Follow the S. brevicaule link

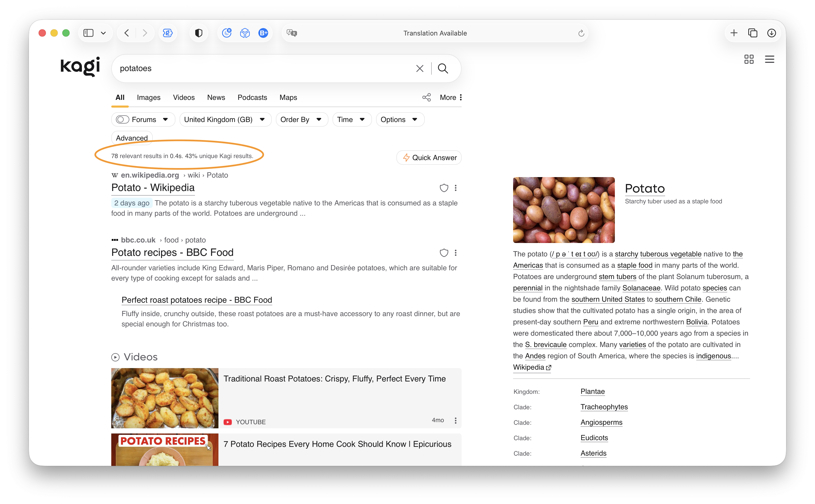tap(546, 345)
